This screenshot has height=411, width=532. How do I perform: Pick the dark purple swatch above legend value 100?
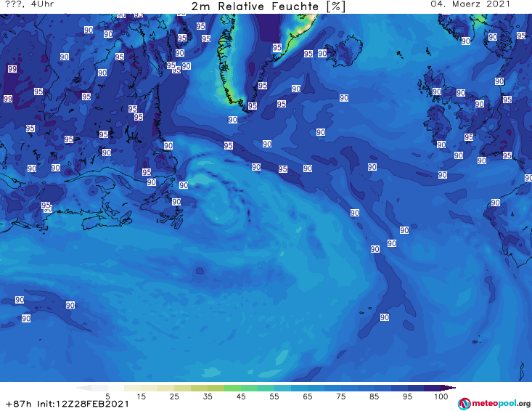433,388
